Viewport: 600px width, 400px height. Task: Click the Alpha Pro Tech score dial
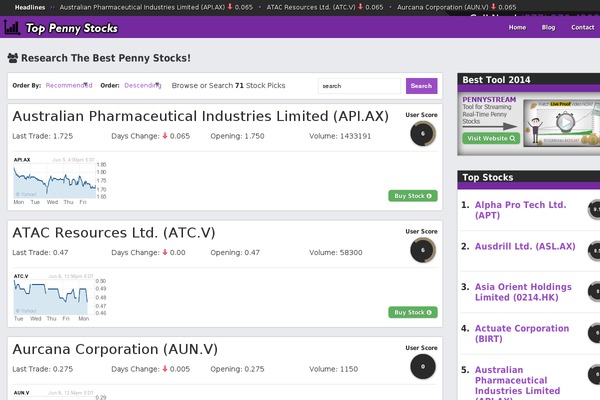click(594, 209)
